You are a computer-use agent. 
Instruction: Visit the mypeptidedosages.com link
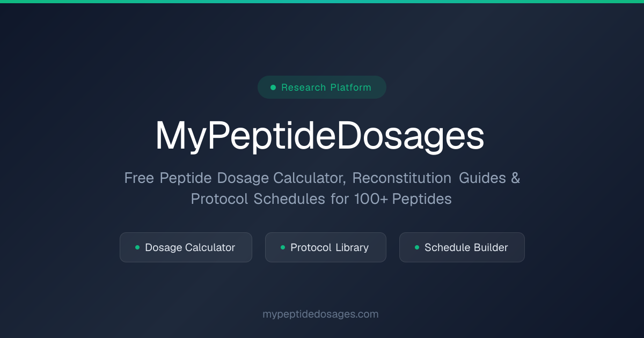(320, 314)
